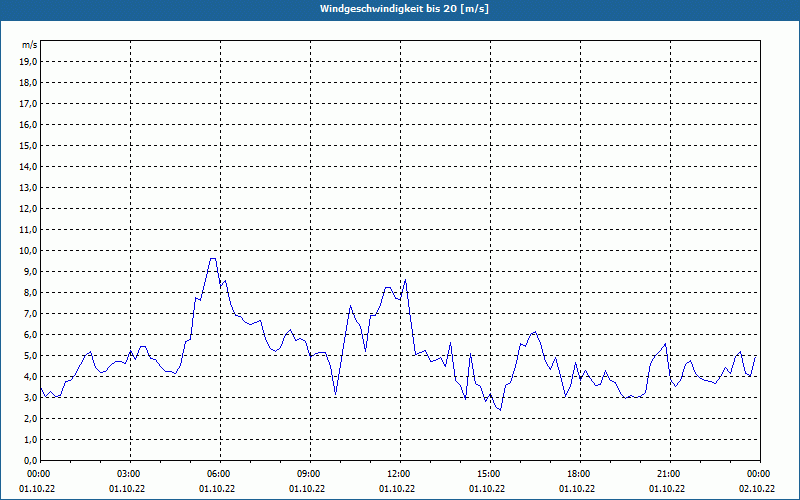The width and height of the screenshot is (800, 500).
Task: Click the '15:00' time axis label
Action: point(490,474)
